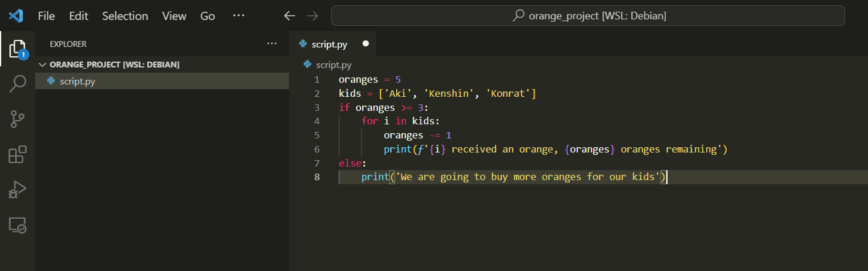The height and width of the screenshot is (271, 868).
Task: Click 'We are going to buy' string
Action: (x=528, y=177)
